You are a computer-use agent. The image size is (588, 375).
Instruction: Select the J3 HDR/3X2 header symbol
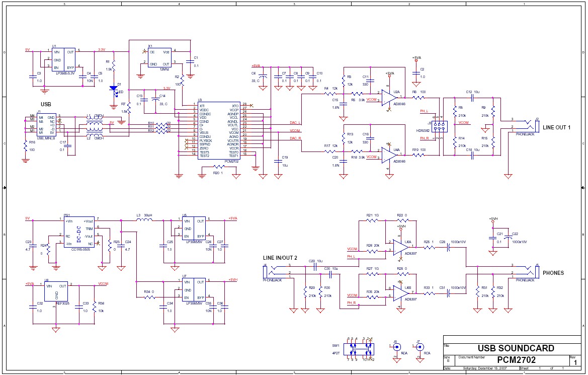(x=439, y=126)
